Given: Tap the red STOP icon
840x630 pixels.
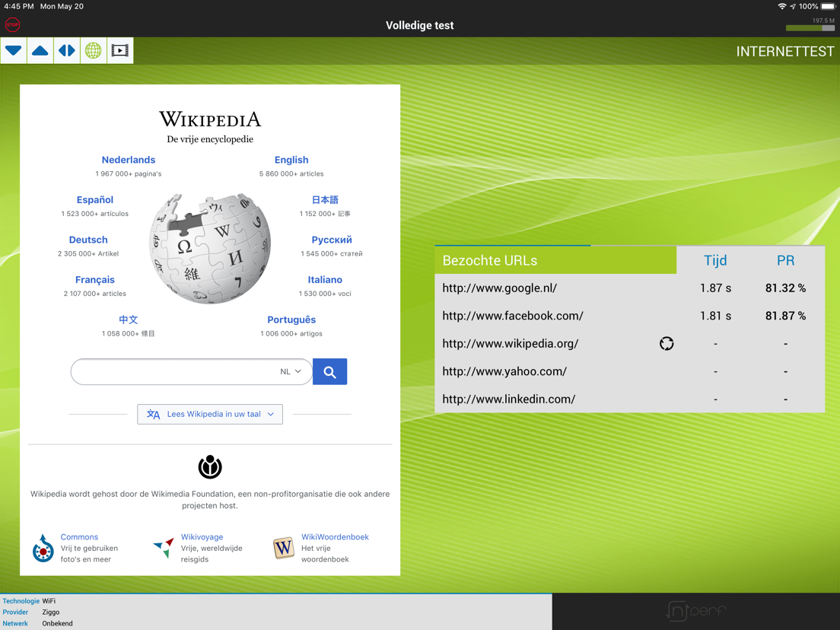Looking at the screenshot, I should point(12,24).
